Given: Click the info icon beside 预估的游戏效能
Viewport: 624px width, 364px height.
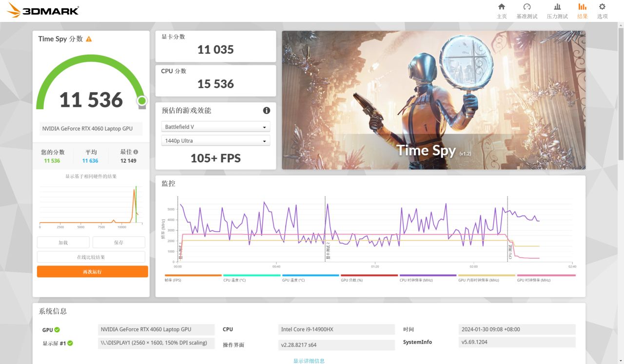Looking at the screenshot, I should 267,111.
